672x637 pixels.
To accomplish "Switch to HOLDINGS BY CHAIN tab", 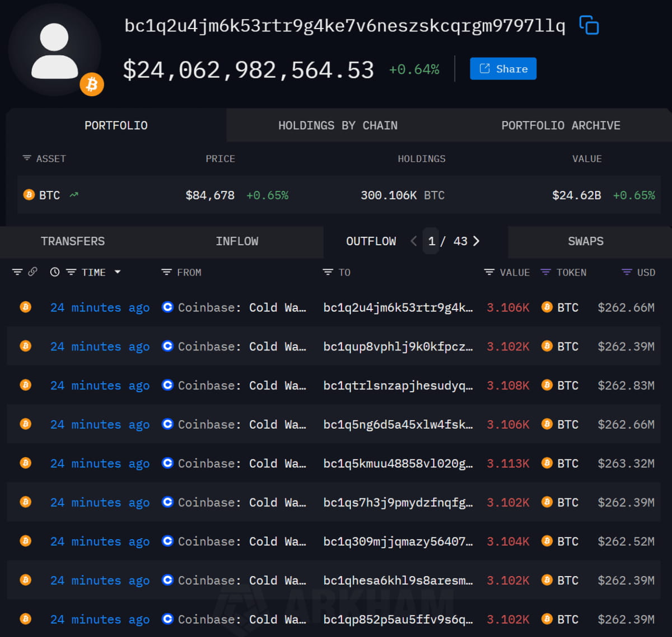I will pos(338,125).
